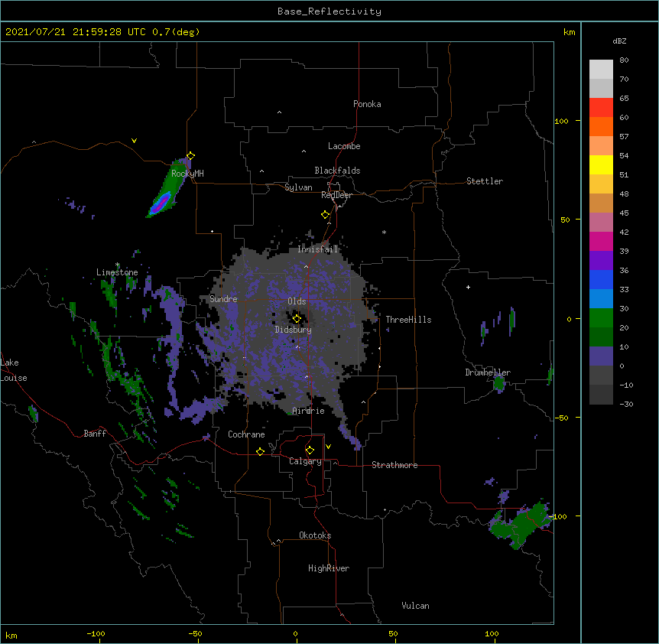The width and height of the screenshot is (659, 644).
Task: Click the HighRiver label
Action: pyautogui.click(x=329, y=568)
